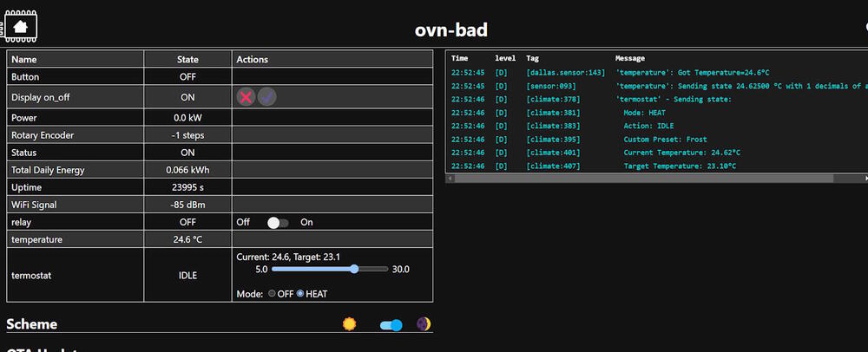
Task: Select the moon dark scheme icon
Action: (x=424, y=323)
